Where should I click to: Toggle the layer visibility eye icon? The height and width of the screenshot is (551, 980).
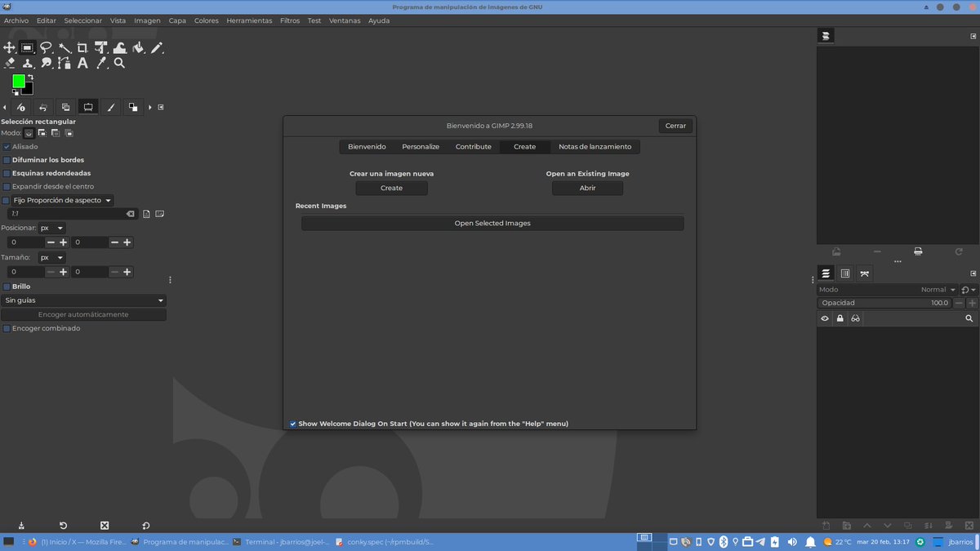click(x=825, y=318)
